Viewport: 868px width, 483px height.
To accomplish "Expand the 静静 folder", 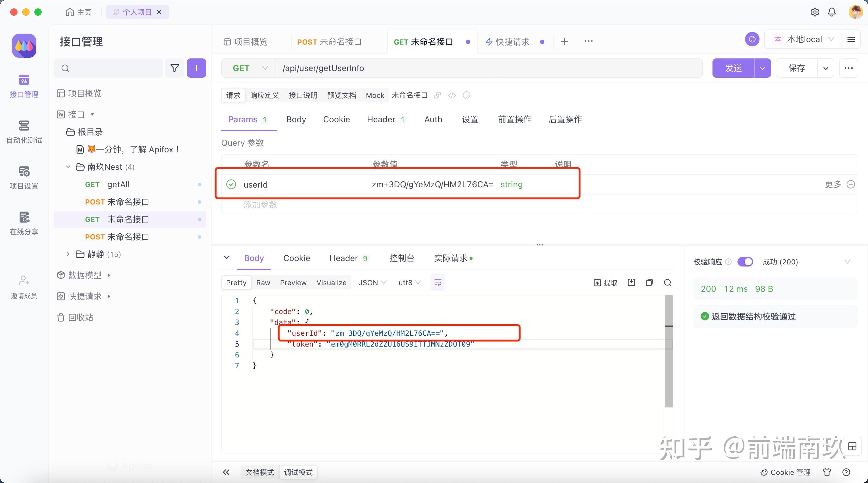I will tap(68, 254).
